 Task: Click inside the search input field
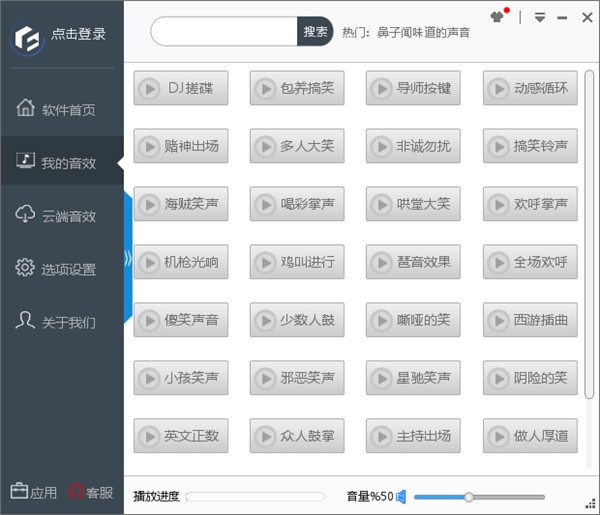click(x=224, y=31)
